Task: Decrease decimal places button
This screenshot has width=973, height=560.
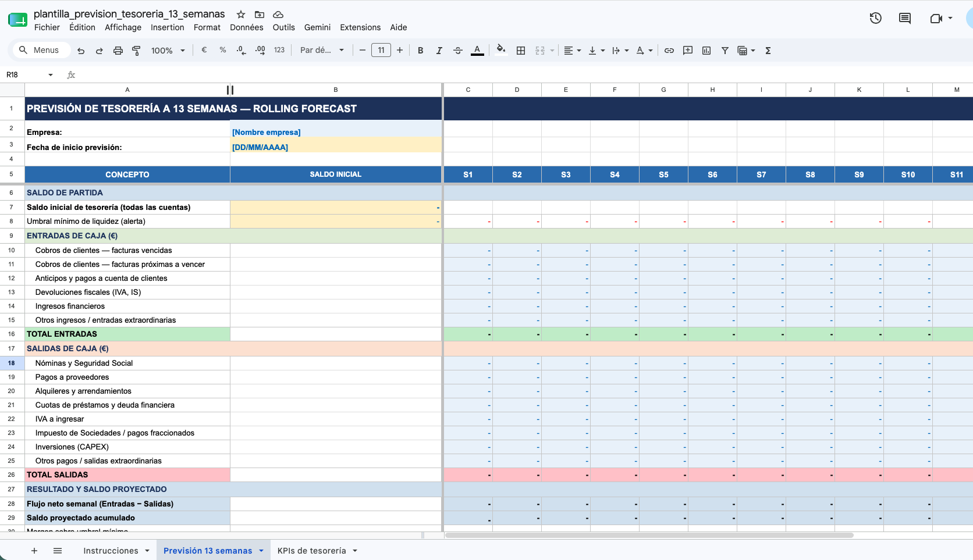Action: pyautogui.click(x=242, y=51)
